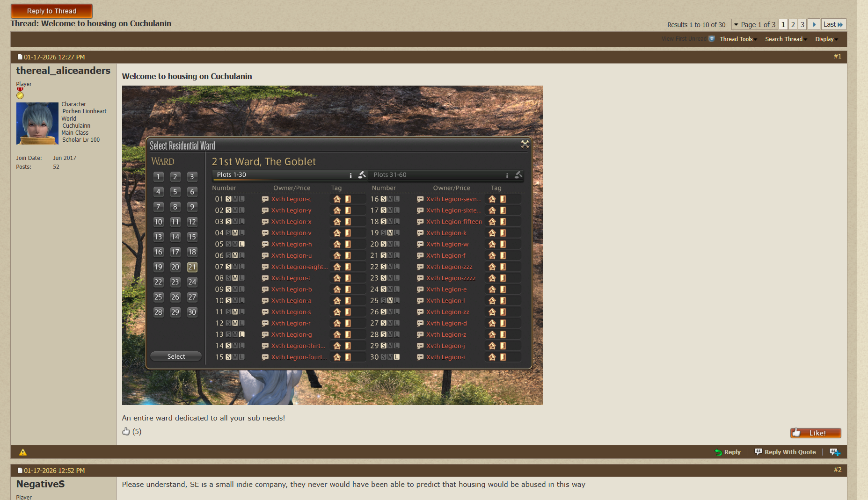The width and height of the screenshot is (868, 500).
Task: Close the Select Residential Ward window in screenshot
Action: tap(525, 145)
